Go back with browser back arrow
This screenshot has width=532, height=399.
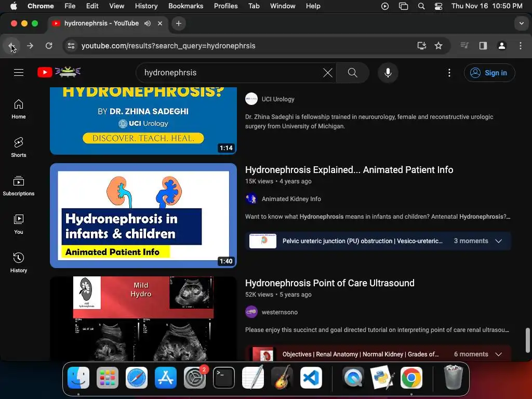[11, 46]
